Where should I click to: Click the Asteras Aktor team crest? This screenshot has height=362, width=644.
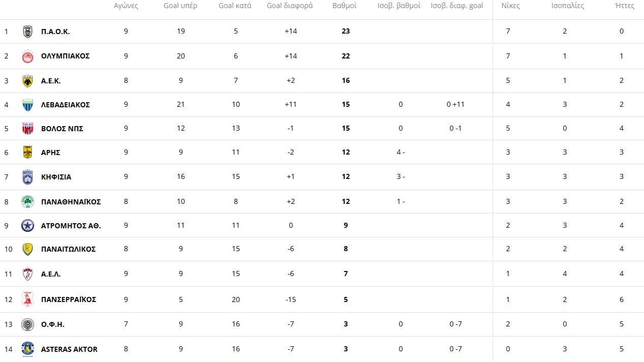pos(27,349)
